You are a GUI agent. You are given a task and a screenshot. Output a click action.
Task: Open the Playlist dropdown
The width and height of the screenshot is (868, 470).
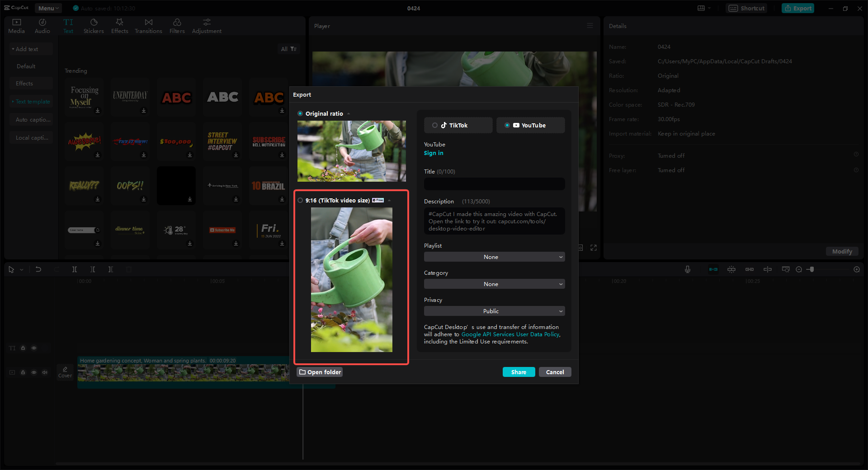pyautogui.click(x=494, y=257)
